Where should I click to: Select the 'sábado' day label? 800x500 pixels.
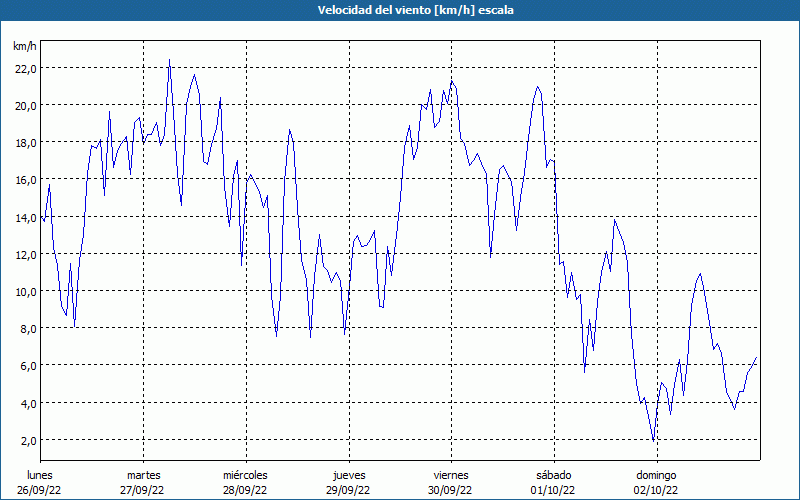(554, 475)
